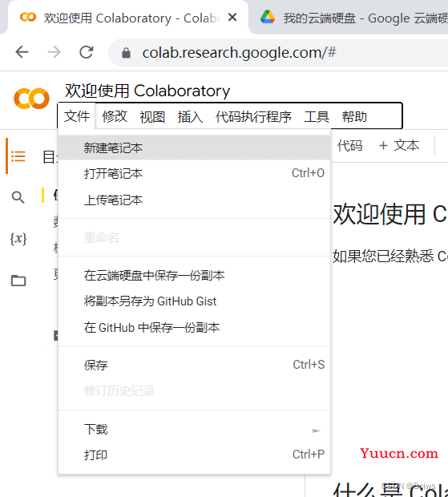Viewport: 448px width, 497px height.
Task: Open the variables {x} panel icon
Action: coord(18,239)
